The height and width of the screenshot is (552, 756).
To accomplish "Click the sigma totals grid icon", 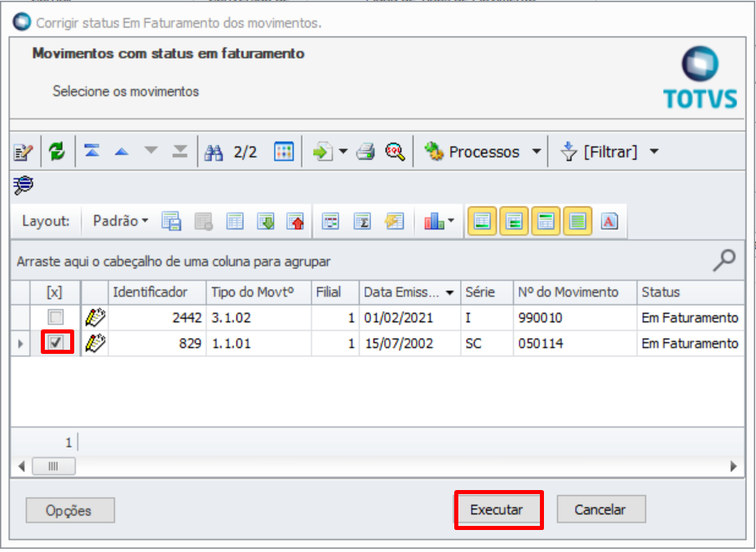I will 362,221.
